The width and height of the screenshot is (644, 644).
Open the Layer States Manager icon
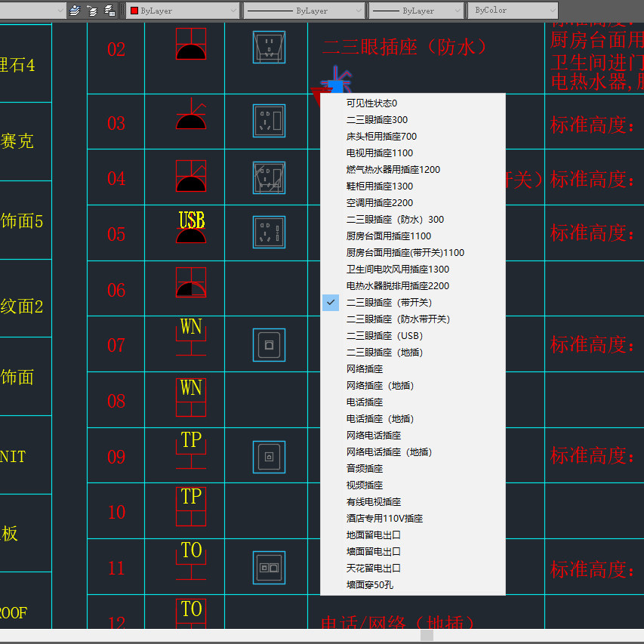tap(109, 11)
